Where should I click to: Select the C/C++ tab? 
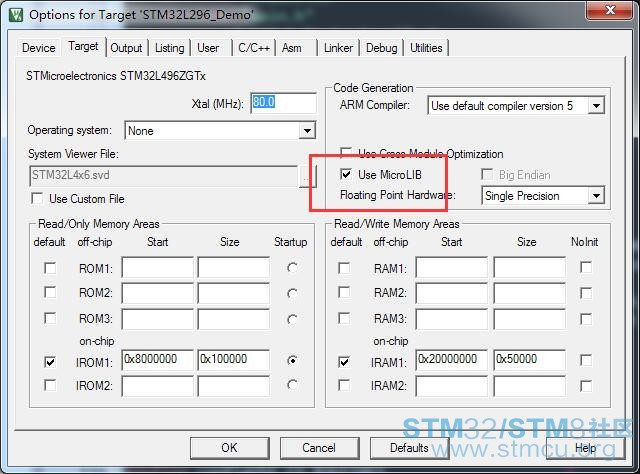tap(254, 48)
